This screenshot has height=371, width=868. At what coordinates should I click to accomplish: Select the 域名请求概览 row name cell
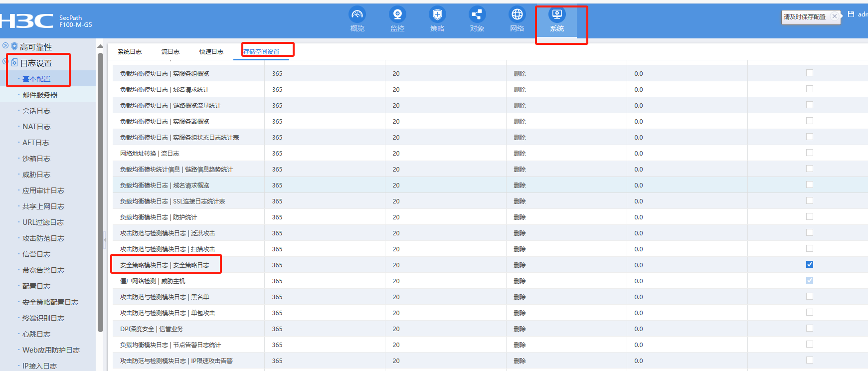click(165, 185)
